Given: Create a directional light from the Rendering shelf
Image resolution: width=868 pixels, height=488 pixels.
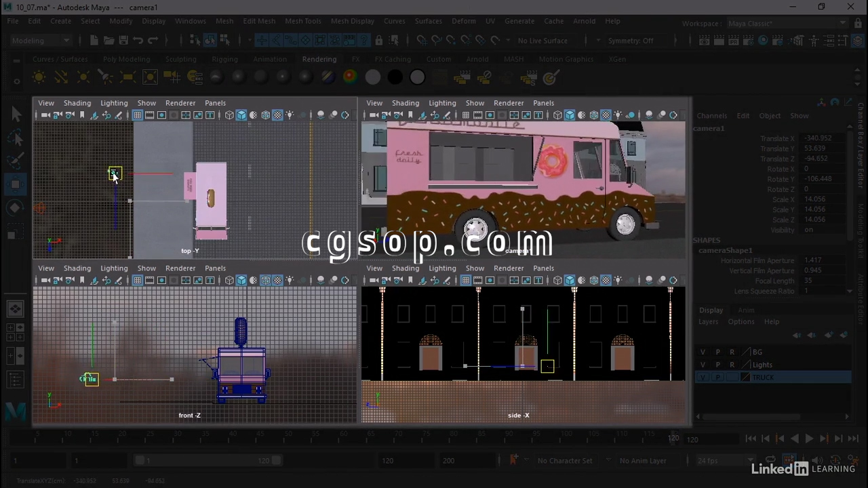Looking at the screenshot, I should [x=61, y=77].
